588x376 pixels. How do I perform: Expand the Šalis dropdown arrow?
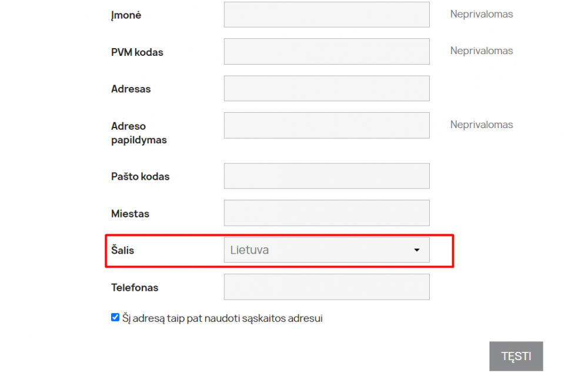click(x=417, y=250)
